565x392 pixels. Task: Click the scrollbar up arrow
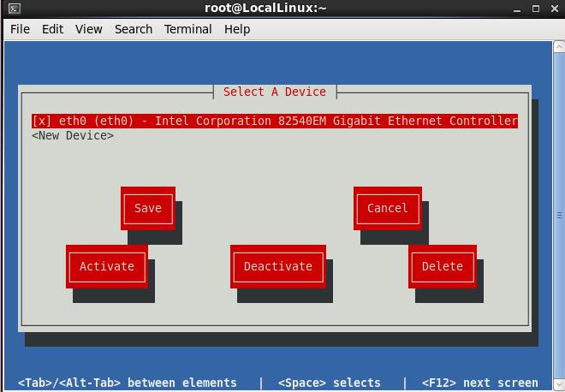[559, 47]
